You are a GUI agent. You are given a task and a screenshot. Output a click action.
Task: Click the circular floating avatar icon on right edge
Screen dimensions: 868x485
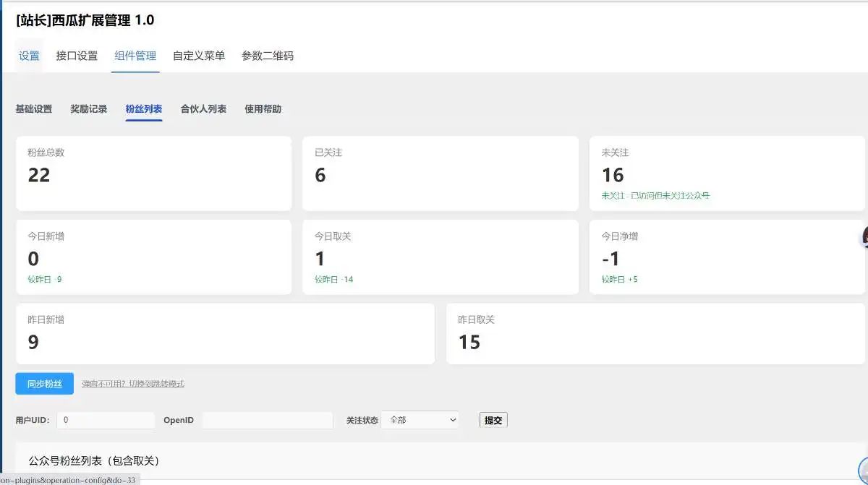[865, 239]
